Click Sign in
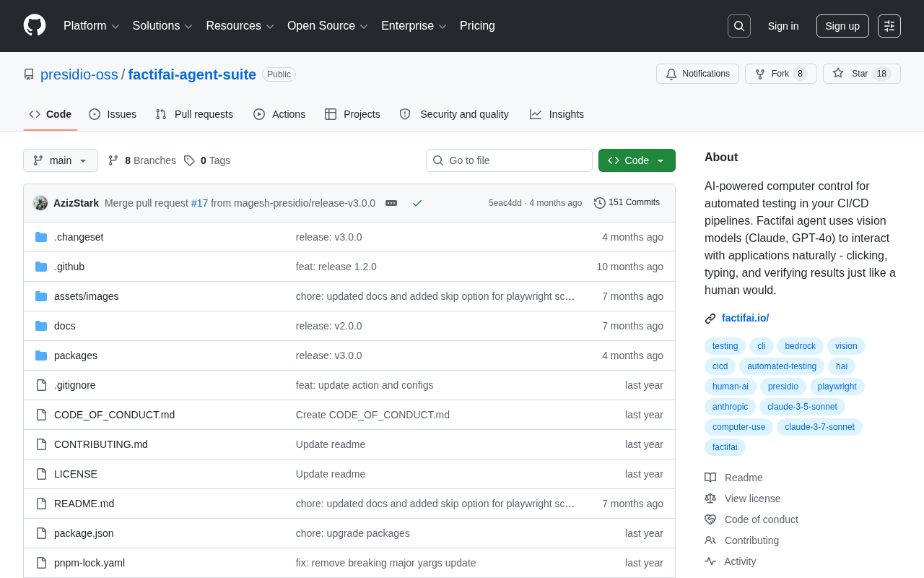Image resolution: width=924 pixels, height=578 pixels. [x=783, y=26]
